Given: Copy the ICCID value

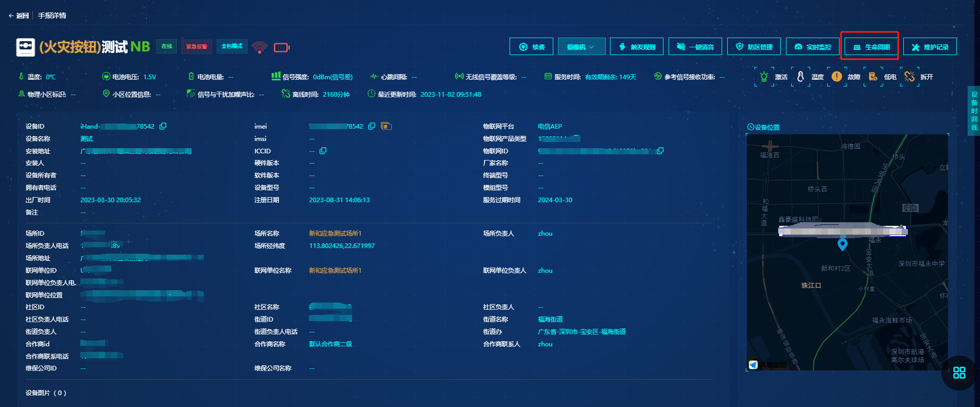Looking at the screenshot, I should pos(323,151).
